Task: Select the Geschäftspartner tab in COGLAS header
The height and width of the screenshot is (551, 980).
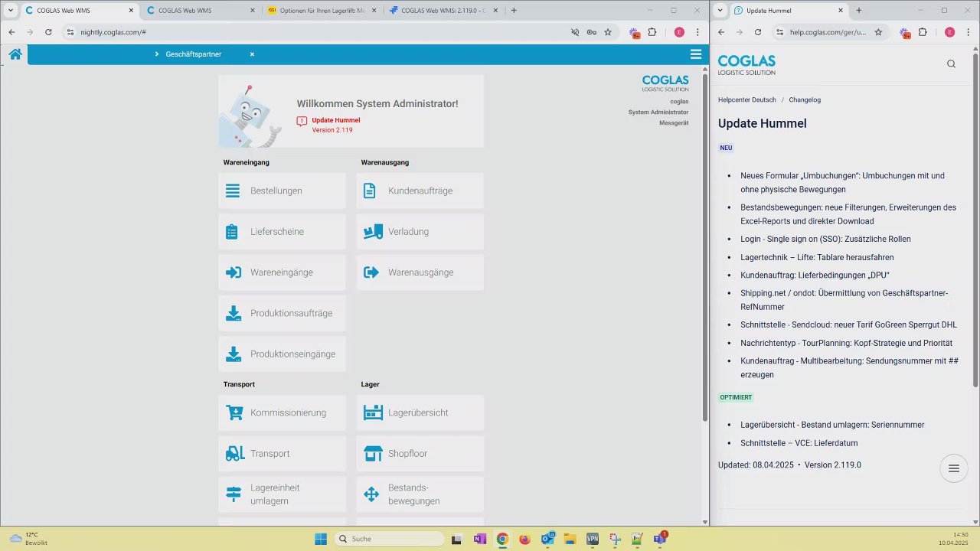Action: [x=194, y=54]
